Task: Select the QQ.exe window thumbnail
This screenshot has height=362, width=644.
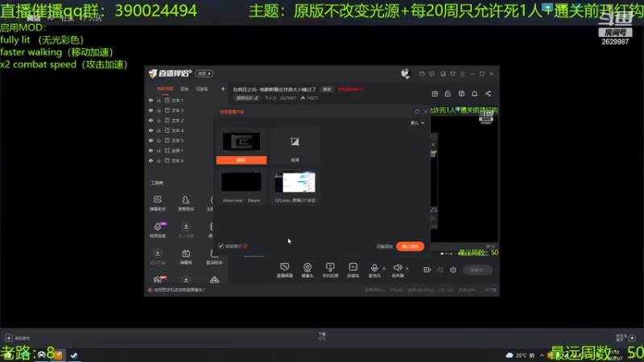Action: click(295, 187)
